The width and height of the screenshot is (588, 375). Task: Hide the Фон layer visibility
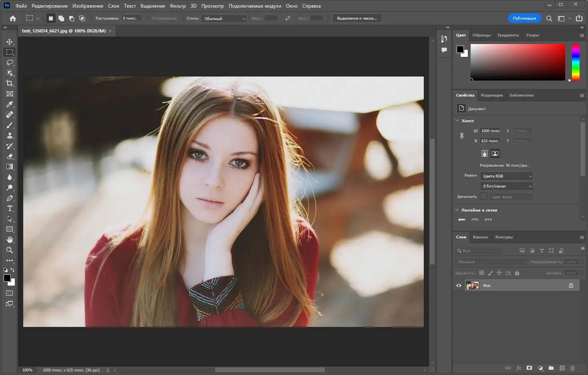pyautogui.click(x=459, y=285)
